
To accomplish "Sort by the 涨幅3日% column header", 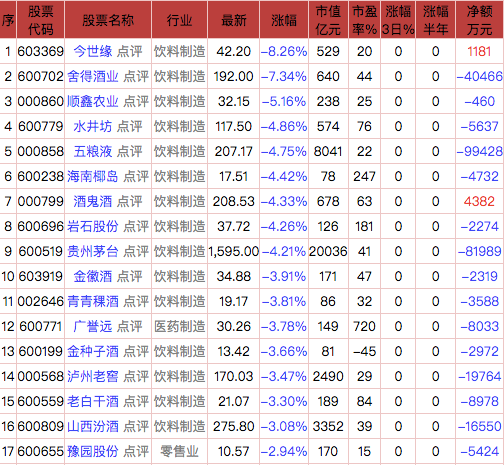I will click(398, 20).
